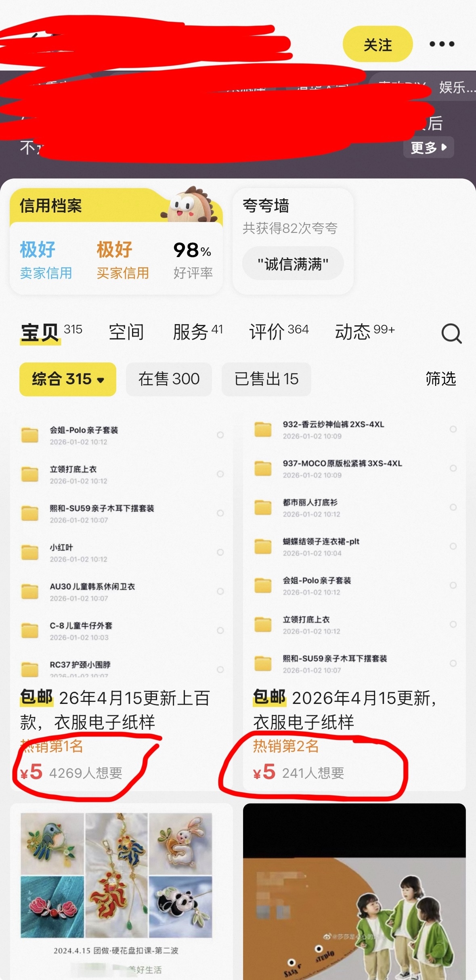Switch to the 评价 364 tab
The height and width of the screenshot is (980, 476).
(279, 333)
